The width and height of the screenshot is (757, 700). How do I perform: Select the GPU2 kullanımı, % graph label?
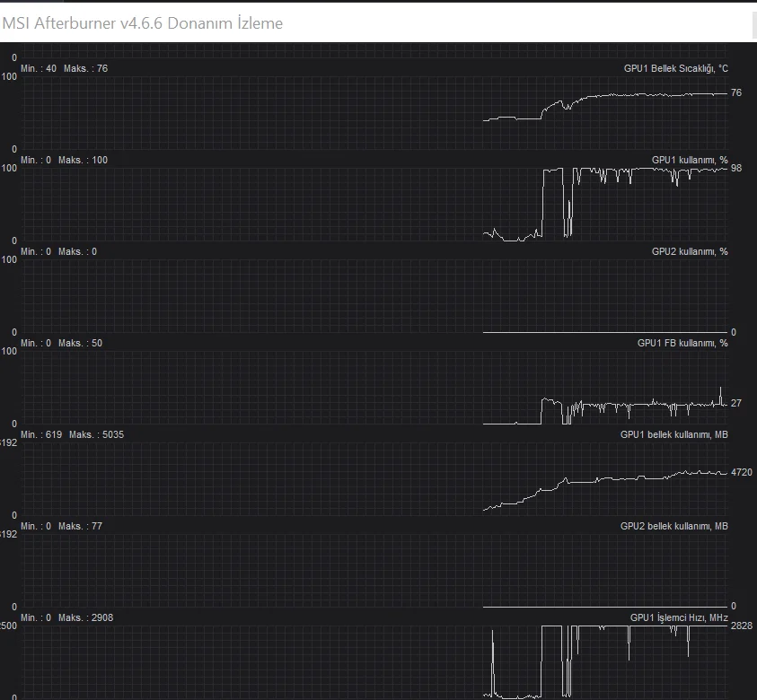click(690, 252)
